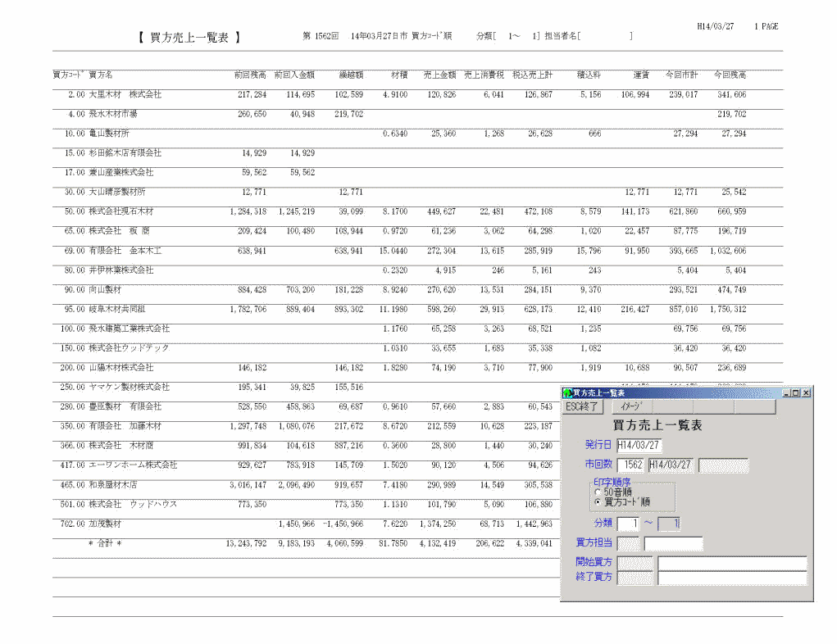Click the 買方コード column header

(x=68, y=75)
